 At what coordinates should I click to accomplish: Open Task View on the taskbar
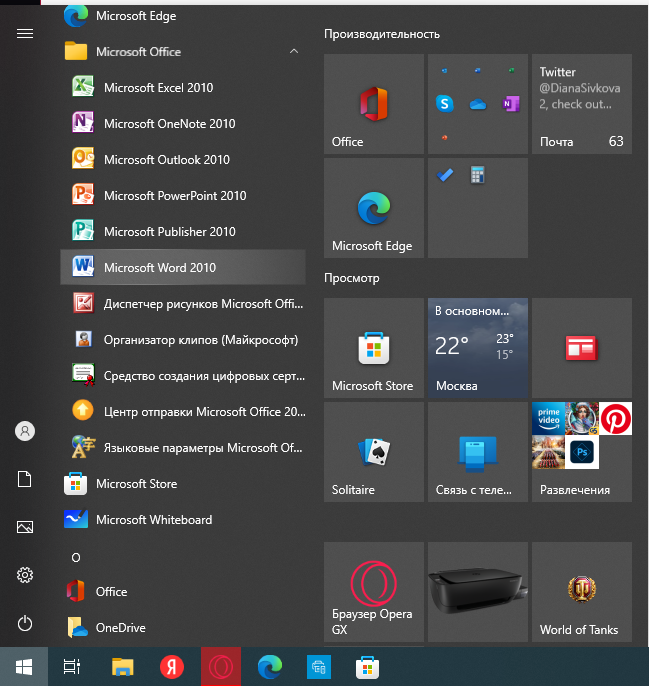click(72, 667)
